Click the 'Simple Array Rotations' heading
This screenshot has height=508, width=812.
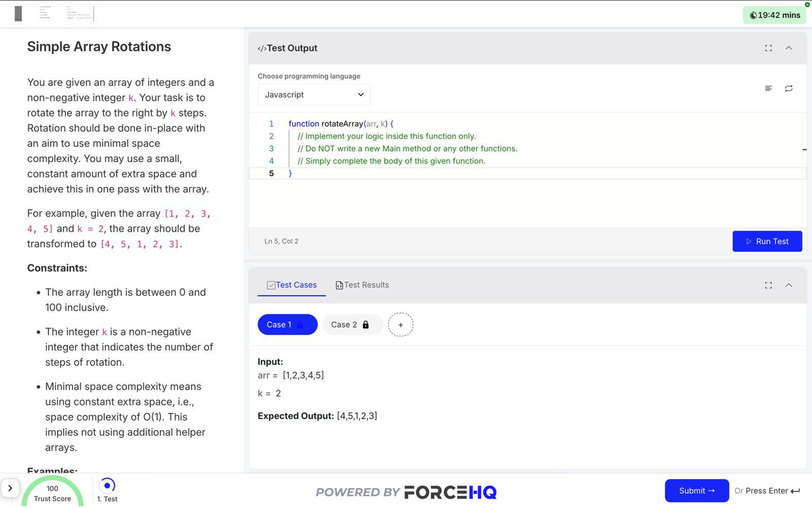(x=99, y=47)
